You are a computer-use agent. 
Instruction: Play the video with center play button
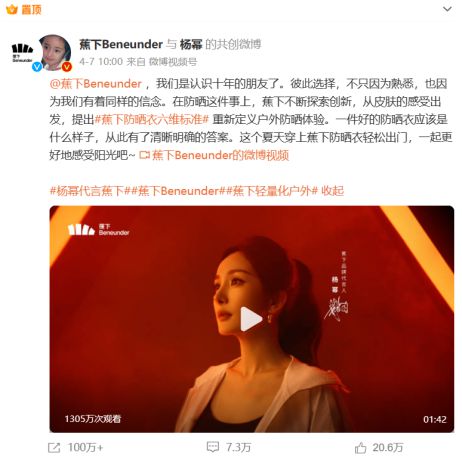[252, 319]
